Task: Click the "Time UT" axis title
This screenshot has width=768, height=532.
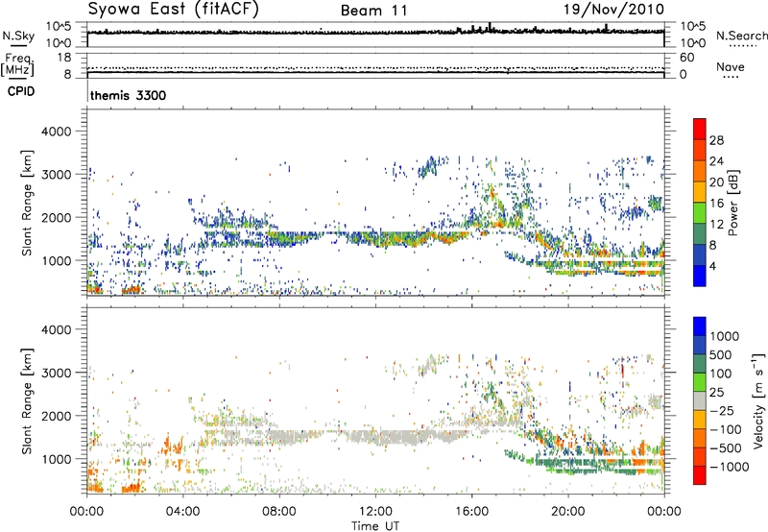Action: [x=375, y=526]
